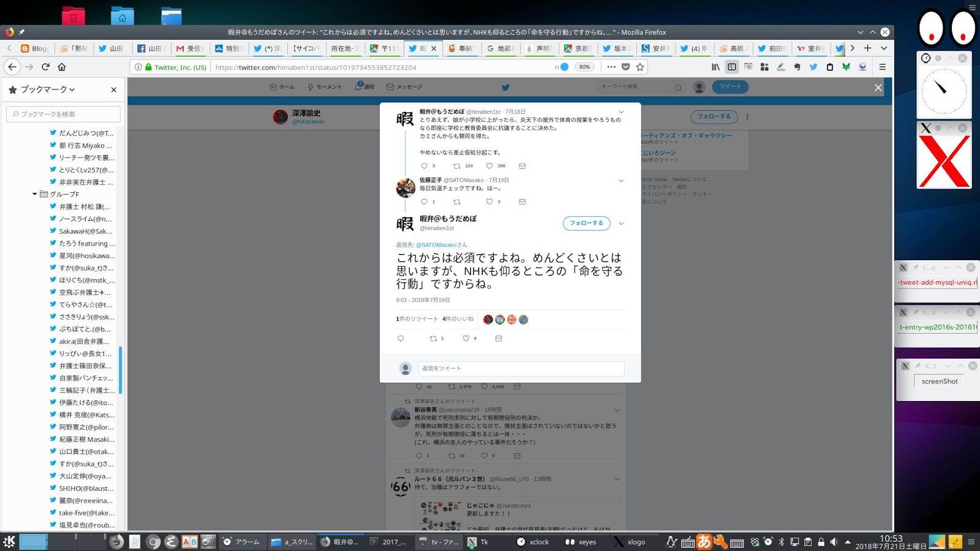Toggle the sidebar view button
The width and height of the screenshot is (980, 551).
(x=732, y=67)
